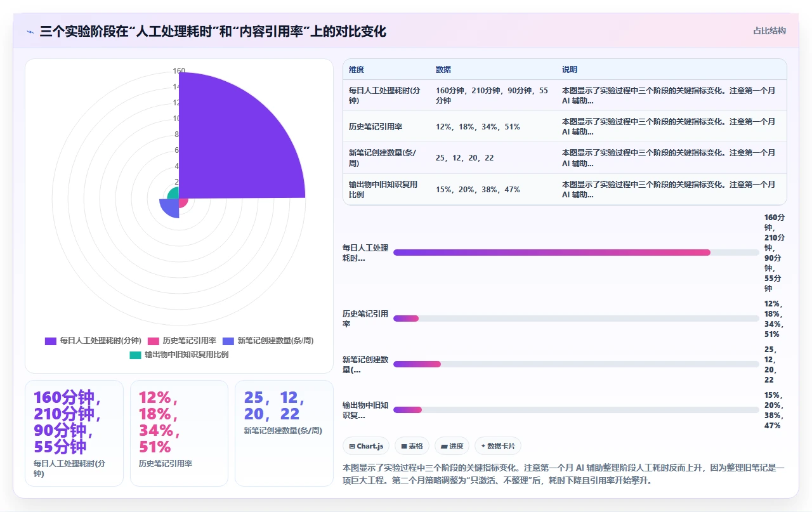812x512 pixels.
Task: Click the 新笔记创建数量 progress bar
Action: 576,364
